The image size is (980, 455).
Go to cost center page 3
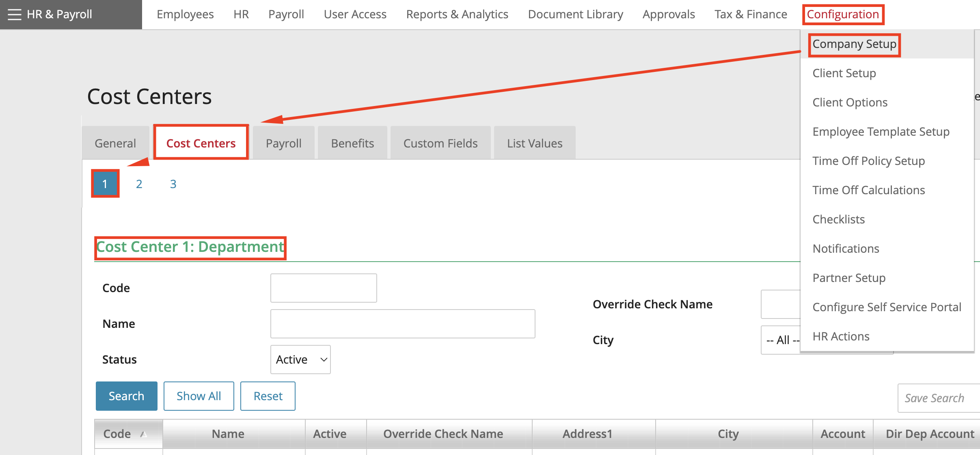point(173,184)
